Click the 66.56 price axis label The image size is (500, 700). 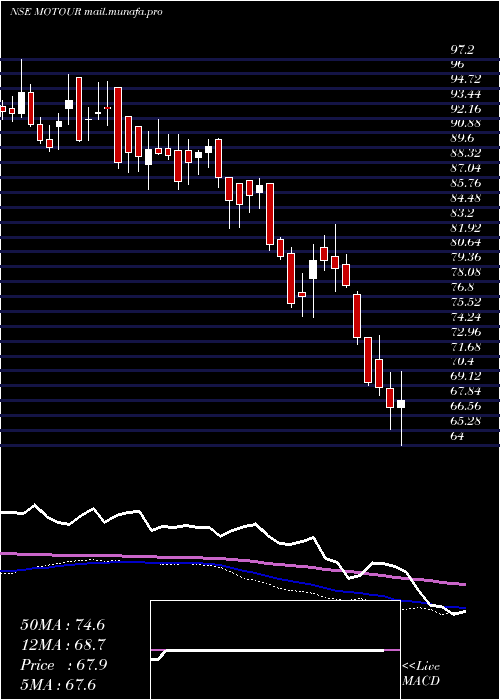click(x=466, y=406)
